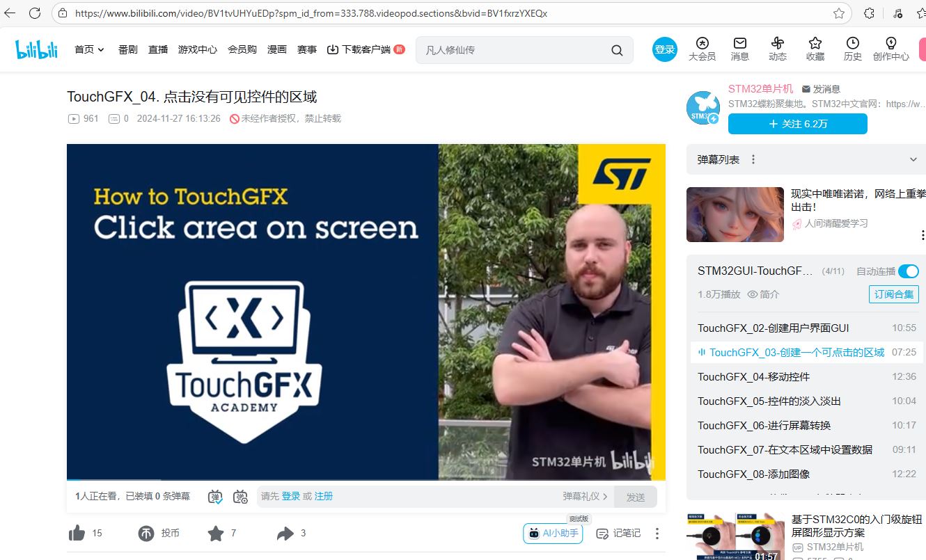Open the 弹幕礼仪 arrow link
The height and width of the screenshot is (560, 926).
click(586, 497)
